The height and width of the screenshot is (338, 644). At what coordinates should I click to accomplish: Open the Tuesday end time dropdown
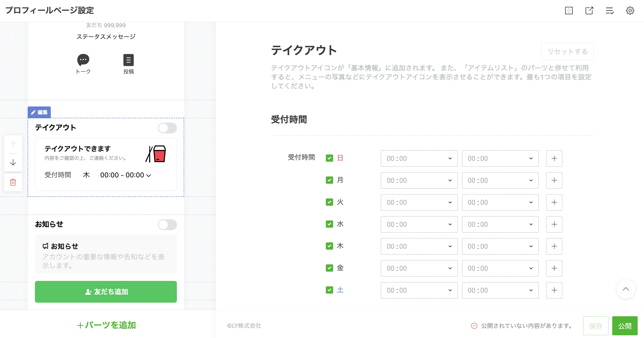coord(500,202)
